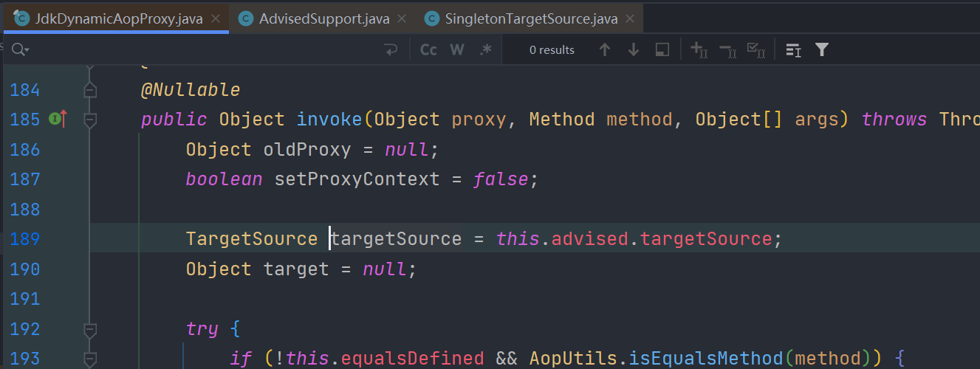The height and width of the screenshot is (369, 980).
Task: Open the search filter funnel icon
Action: coord(821,49)
